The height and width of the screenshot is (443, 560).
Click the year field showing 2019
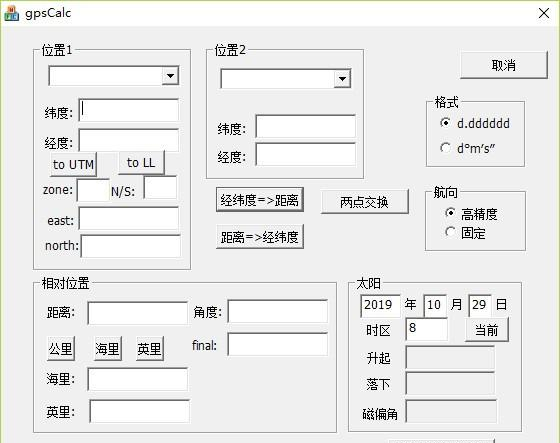point(380,306)
